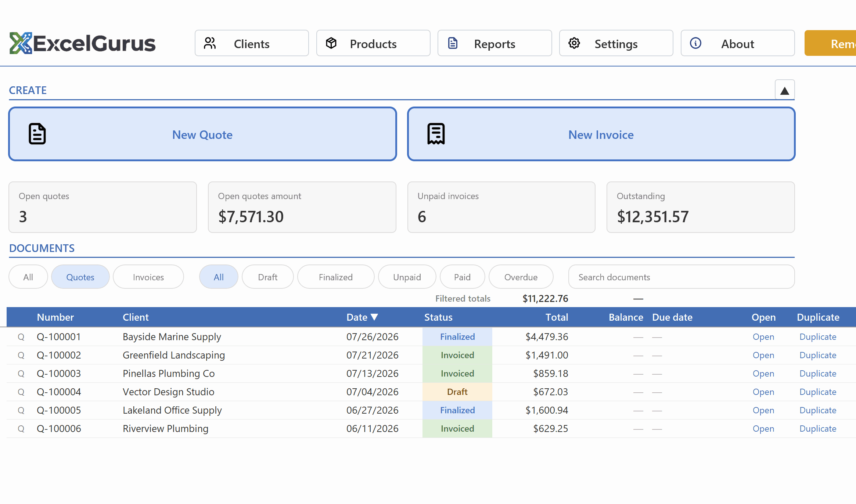856x504 pixels.
Task: Click the Reports document icon
Action: 453,43
